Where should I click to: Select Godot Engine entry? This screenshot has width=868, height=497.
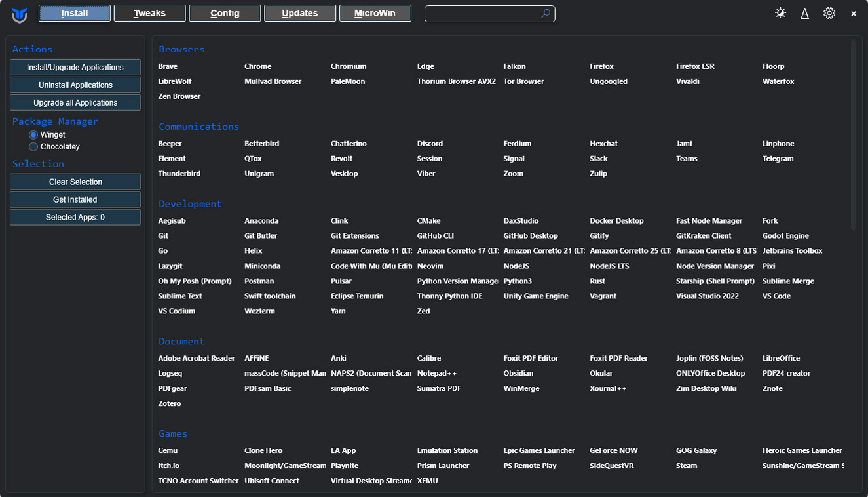[x=785, y=236]
